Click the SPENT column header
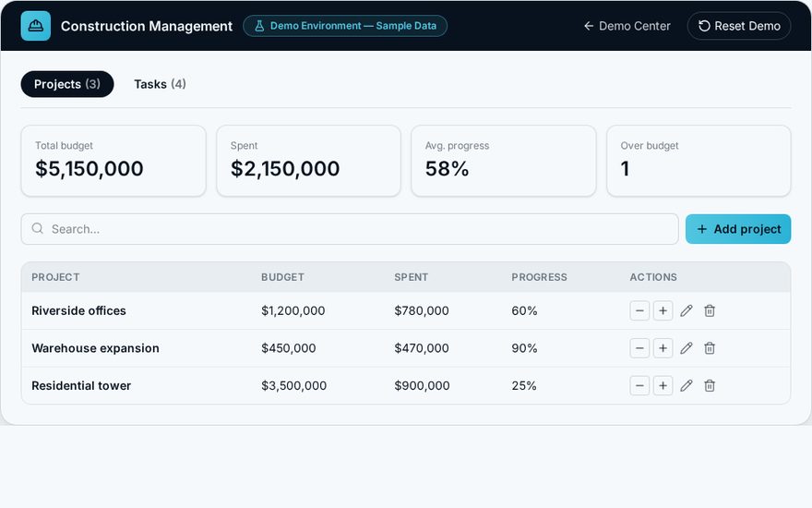The width and height of the screenshot is (812, 508). tap(412, 277)
